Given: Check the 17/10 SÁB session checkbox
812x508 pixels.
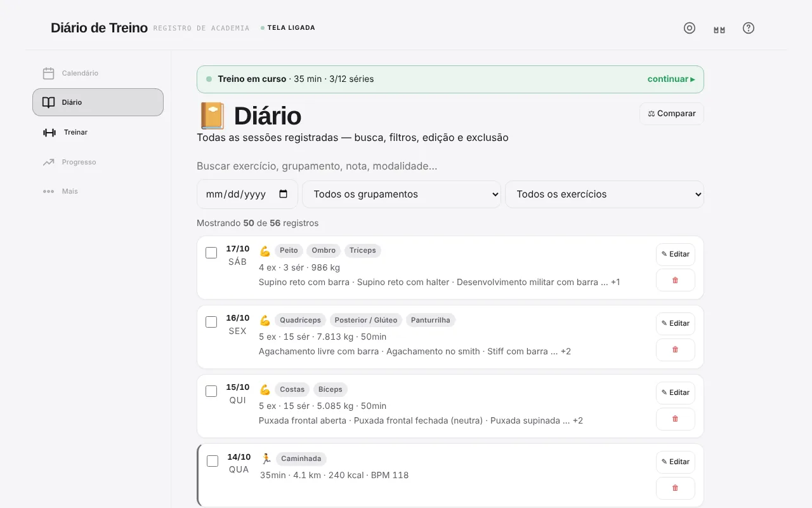Looking at the screenshot, I should [211, 253].
